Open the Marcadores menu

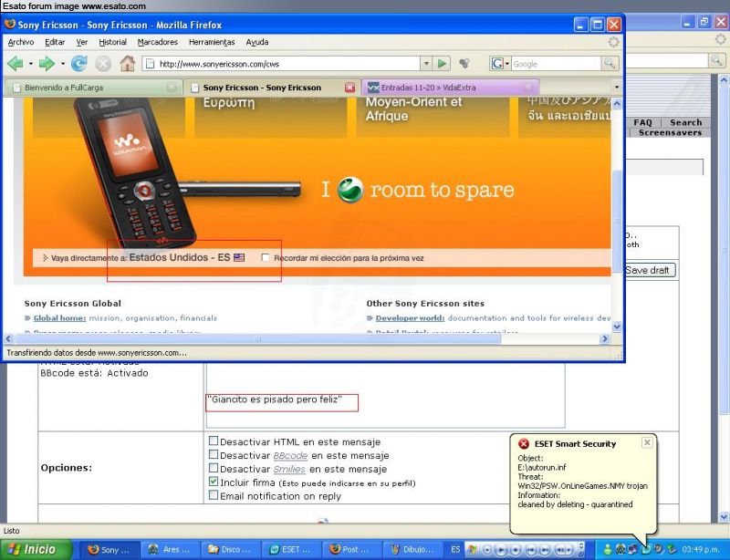[x=157, y=42]
